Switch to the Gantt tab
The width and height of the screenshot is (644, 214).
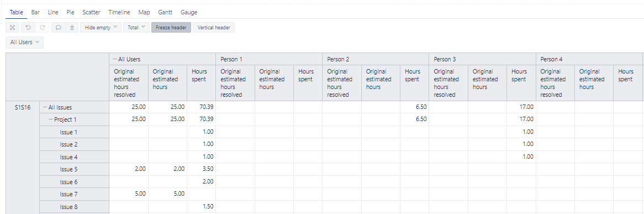point(165,12)
